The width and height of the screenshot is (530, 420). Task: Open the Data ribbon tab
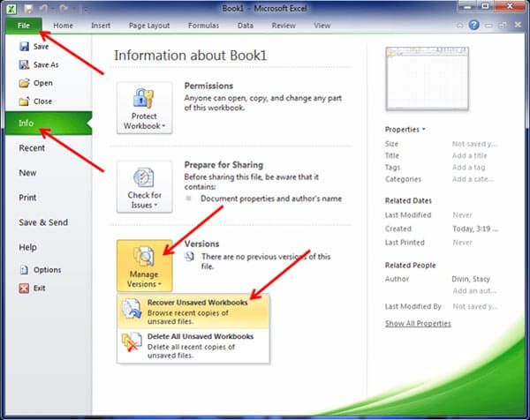pos(246,26)
